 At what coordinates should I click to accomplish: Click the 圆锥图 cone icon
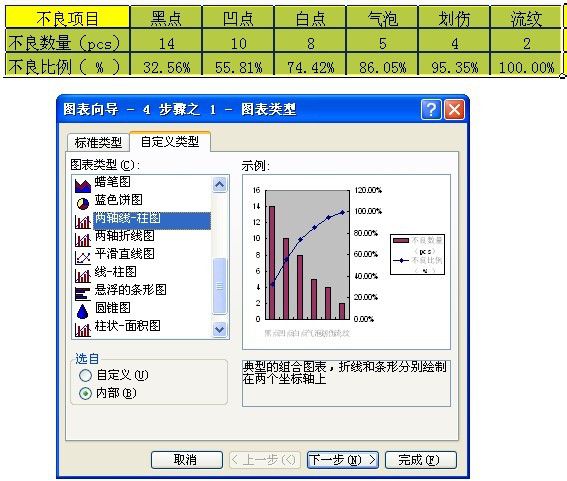83,311
